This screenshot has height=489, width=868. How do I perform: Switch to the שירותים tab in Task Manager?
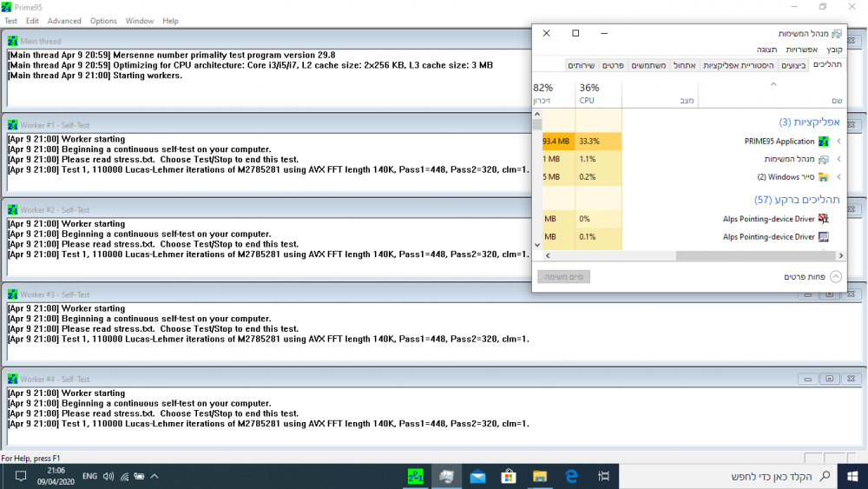(582, 65)
